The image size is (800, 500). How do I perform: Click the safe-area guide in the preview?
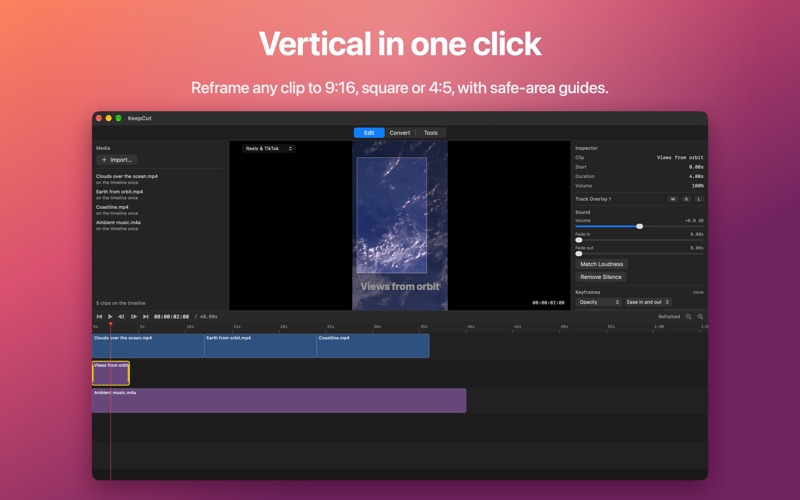[392, 215]
